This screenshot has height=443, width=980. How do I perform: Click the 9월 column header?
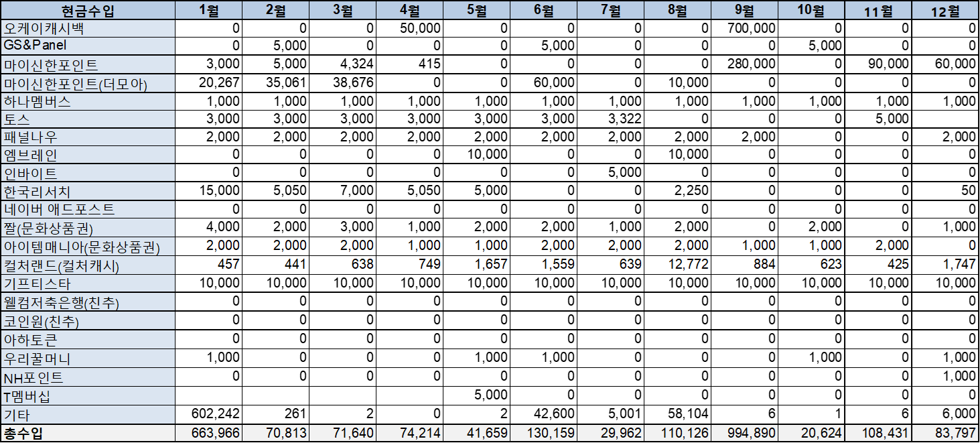pos(744,10)
